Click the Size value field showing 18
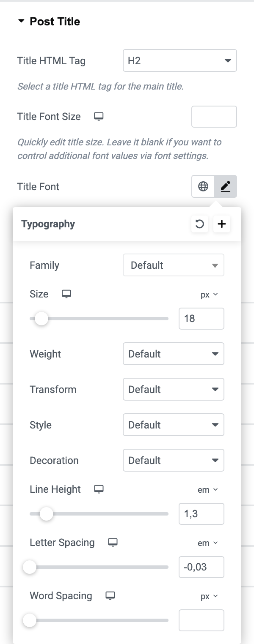254x644 pixels. tap(202, 319)
